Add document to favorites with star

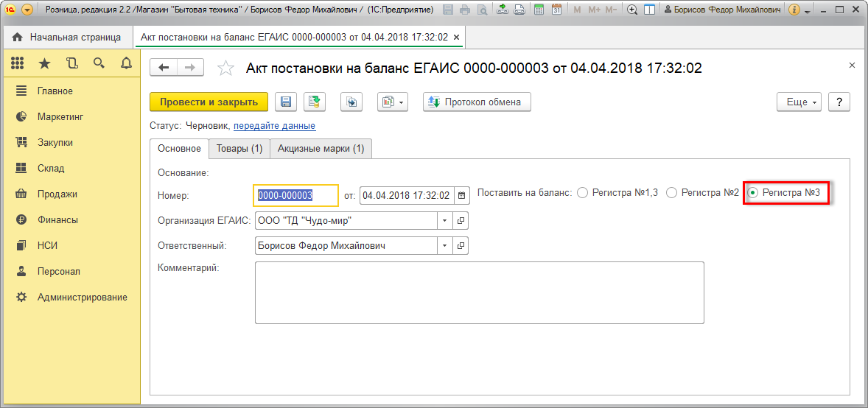coord(225,68)
